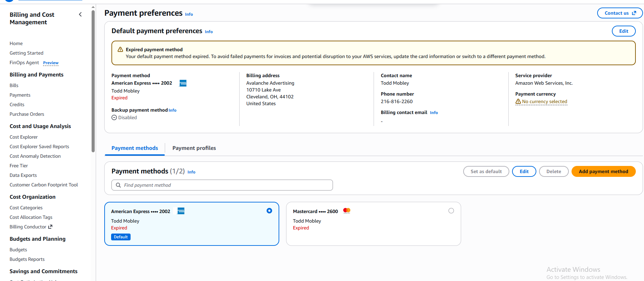The image size is (644, 281).
Task: Click the warning icon beside No currency selected
Action: coord(518,101)
